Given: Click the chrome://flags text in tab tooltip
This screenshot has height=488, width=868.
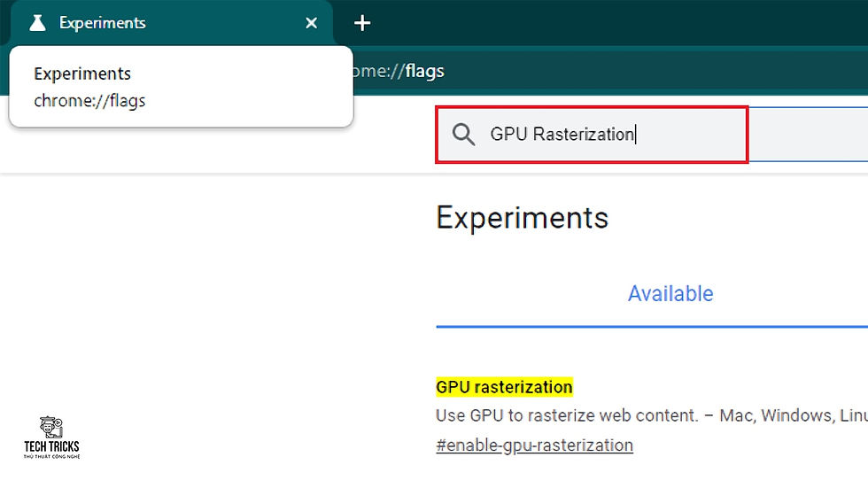Looking at the screenshot, I should pos(89,101).
